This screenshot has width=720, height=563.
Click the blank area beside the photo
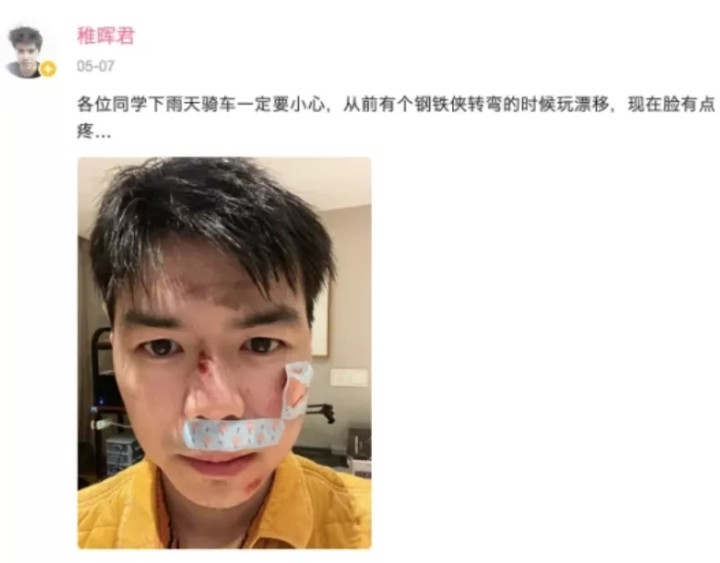tap(542, 349)
